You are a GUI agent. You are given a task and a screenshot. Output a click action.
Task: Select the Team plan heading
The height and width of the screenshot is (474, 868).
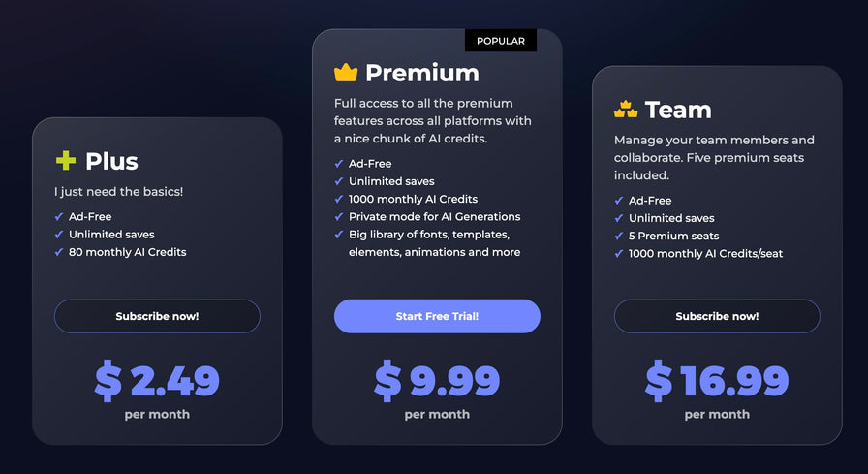pyautogui.click(x=678, y=110)
